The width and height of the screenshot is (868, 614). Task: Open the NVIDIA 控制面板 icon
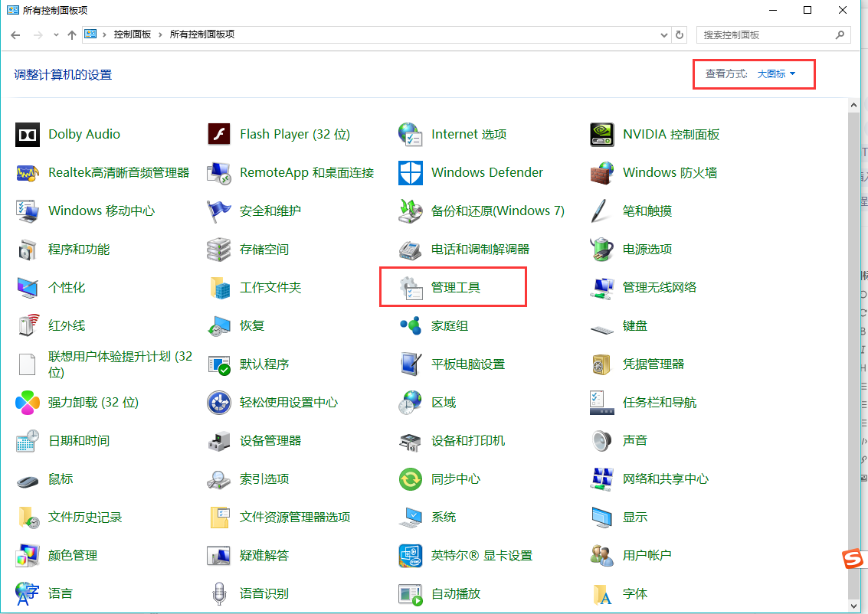pyautogui.click(x=601, y=135)
